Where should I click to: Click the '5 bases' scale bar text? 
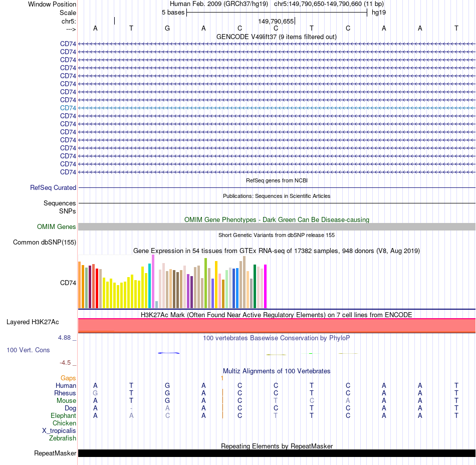pos(173,13)
